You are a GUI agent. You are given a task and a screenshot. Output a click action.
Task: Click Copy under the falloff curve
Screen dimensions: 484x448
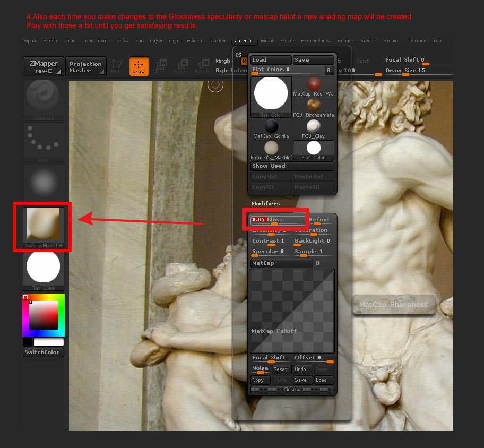click(x=261, y=380)
